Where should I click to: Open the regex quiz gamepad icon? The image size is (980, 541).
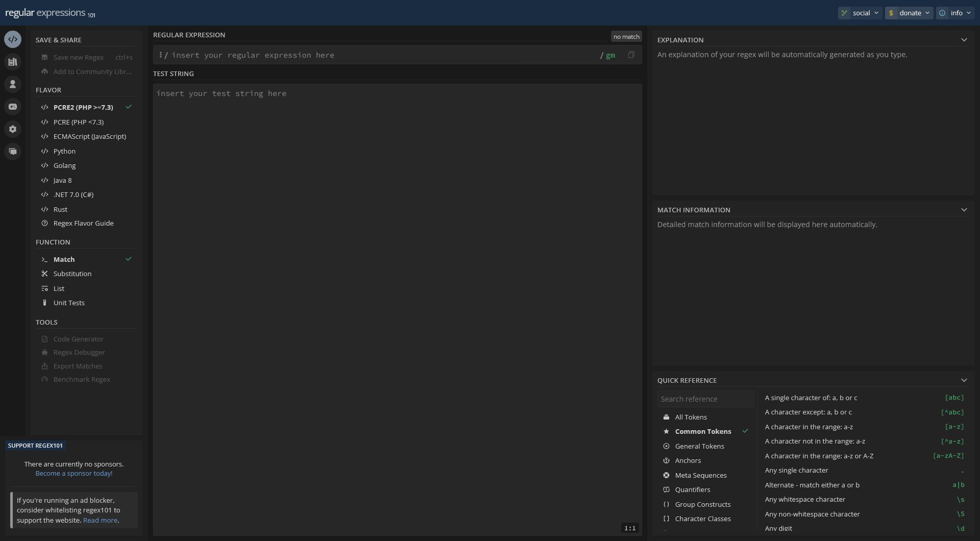point(13,107)
